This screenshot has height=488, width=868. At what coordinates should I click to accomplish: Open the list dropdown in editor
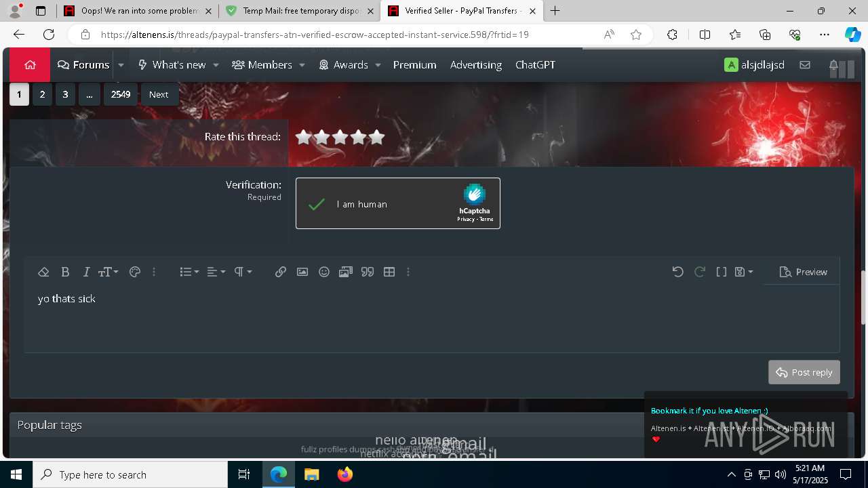[x=189, y=272]
